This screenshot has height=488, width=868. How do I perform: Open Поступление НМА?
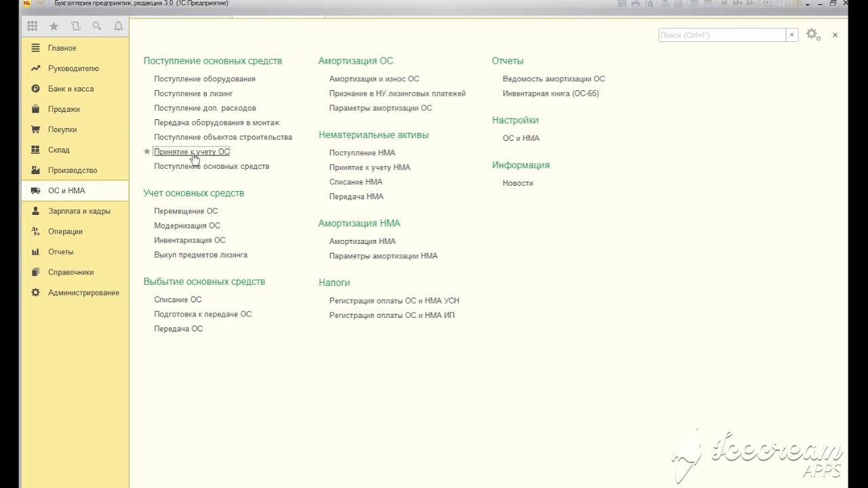tap(362, 152)
